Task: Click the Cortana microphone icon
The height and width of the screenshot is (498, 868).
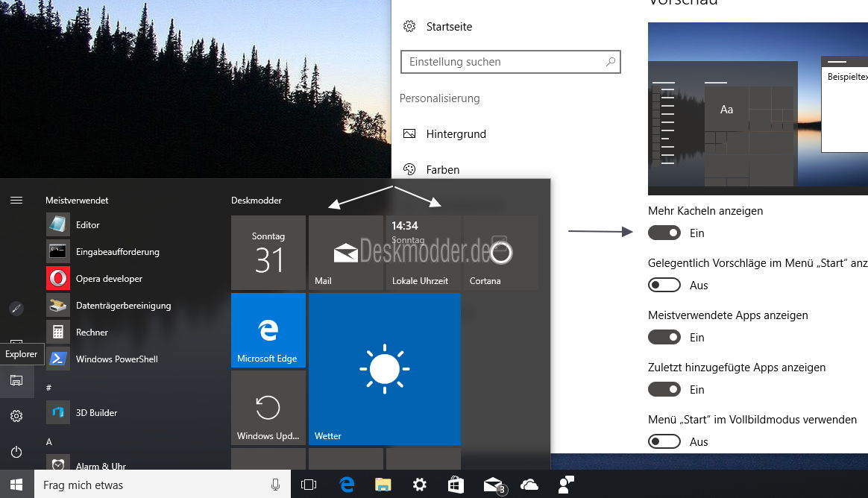Action: click(x=275, y=485)
